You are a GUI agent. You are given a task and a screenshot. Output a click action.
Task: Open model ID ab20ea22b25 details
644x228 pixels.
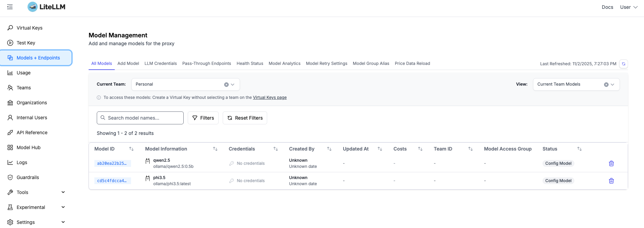point(112,163)
